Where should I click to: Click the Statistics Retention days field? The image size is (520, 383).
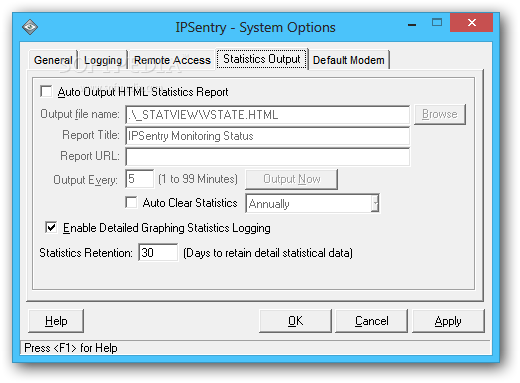coord(158,253)
